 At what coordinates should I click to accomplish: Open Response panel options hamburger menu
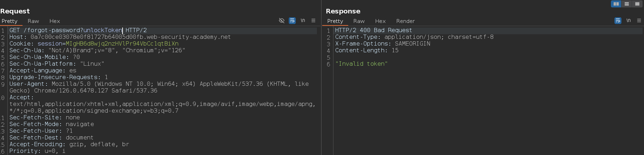point(639,21)
